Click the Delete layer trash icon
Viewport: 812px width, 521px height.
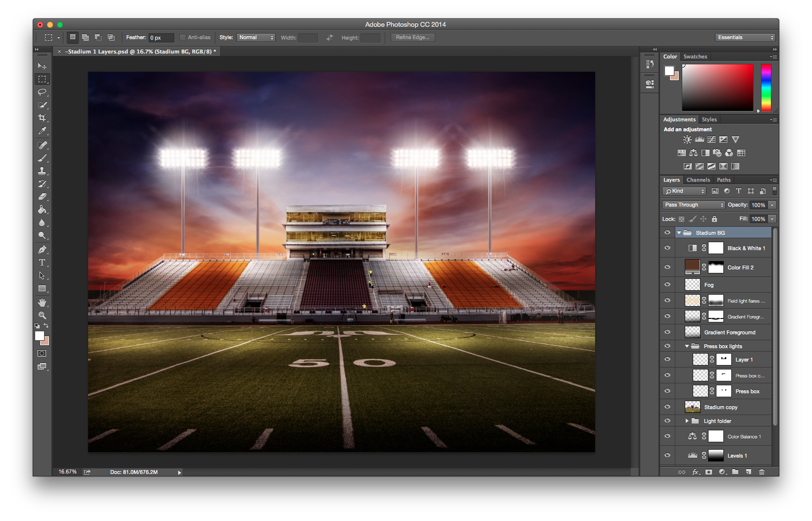(x=761, y=472)
